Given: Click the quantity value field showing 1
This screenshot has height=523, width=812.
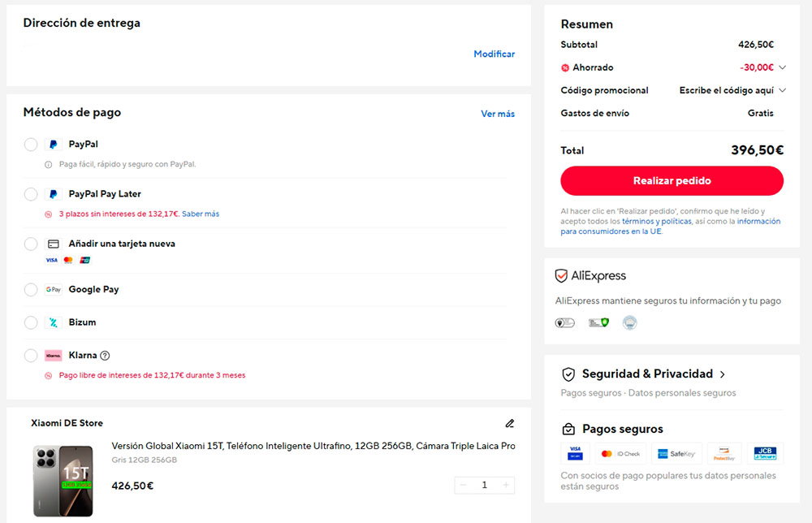Looking at the screenshot, I should point(484,485).
